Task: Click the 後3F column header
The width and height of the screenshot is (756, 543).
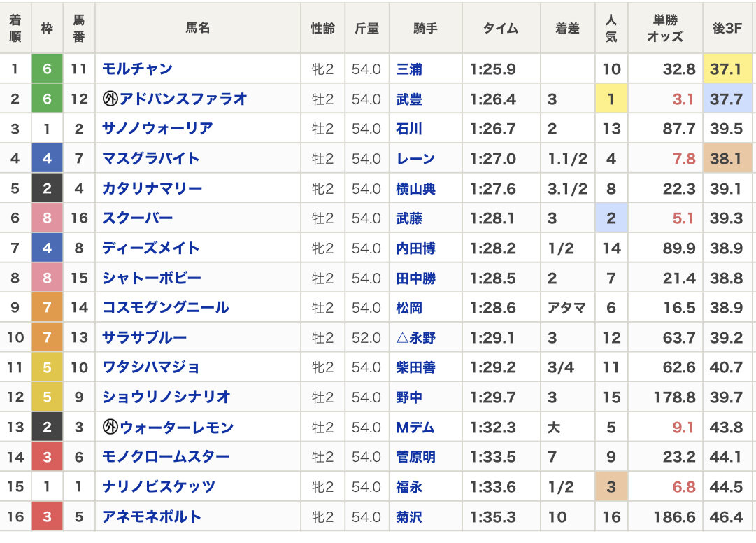Action: click(x=726, y=29)
